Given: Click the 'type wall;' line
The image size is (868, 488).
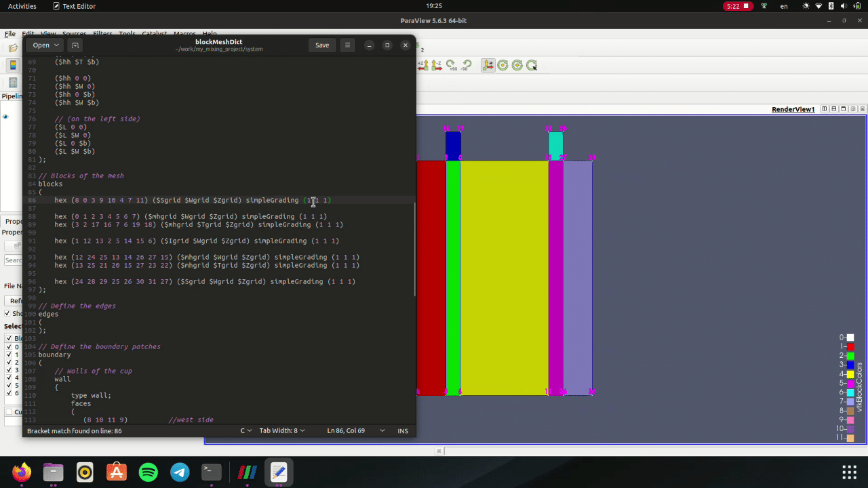Looking at the screenshot, I should (x=91, y=395).
